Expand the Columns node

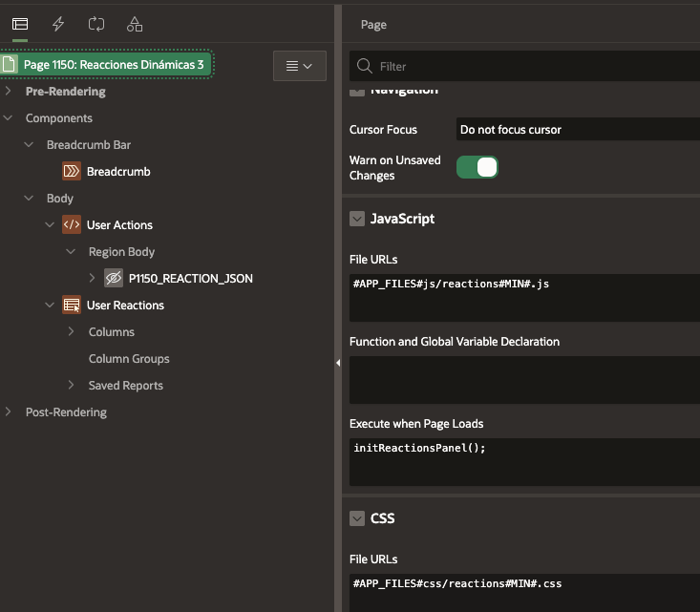[x=72, y=332]
